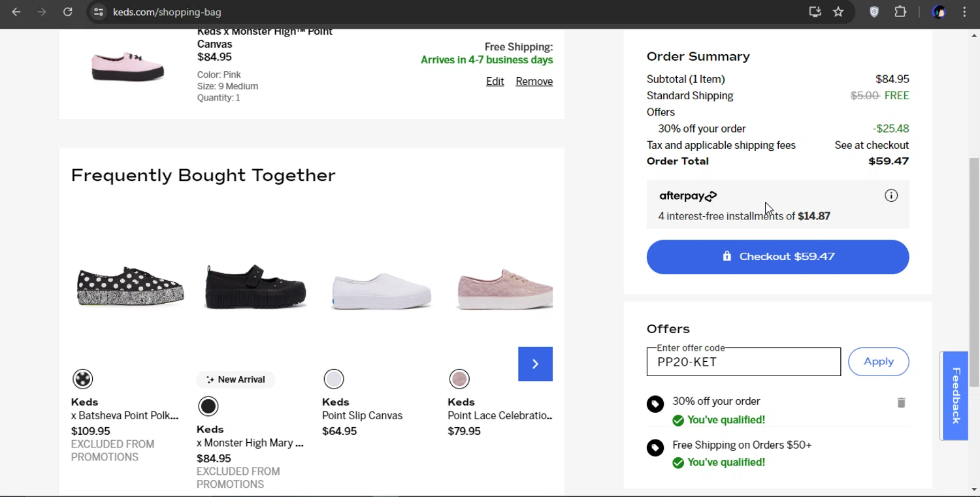Click the Afterpay info icon
The height and width of the screenshot is (497, 980).
[x=891, y=195]
